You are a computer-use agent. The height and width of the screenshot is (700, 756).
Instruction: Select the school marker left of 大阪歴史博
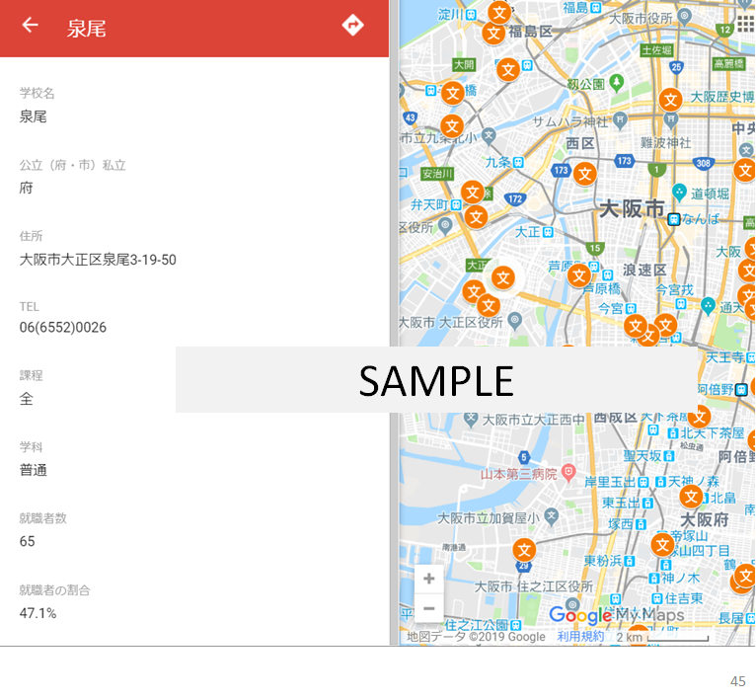[670, 99]
